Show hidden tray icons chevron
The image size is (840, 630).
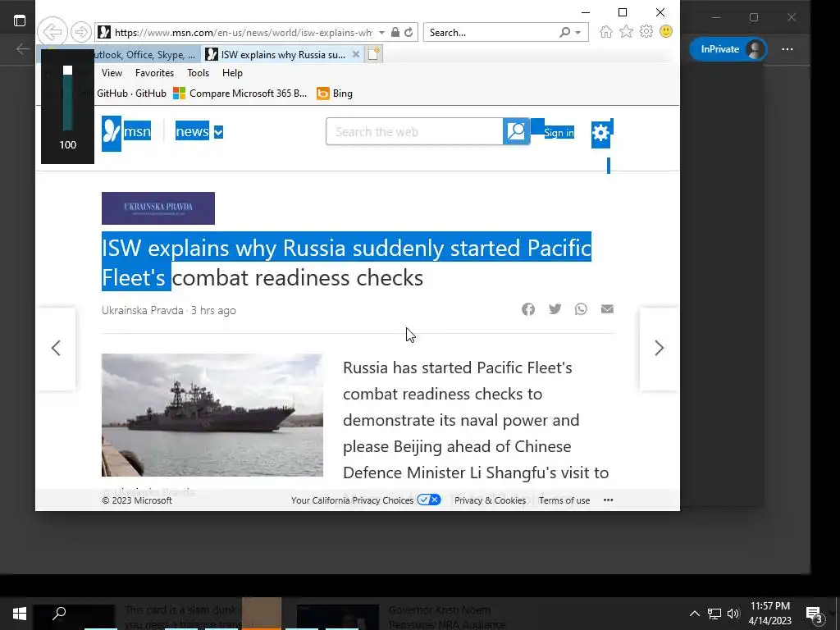pyautogui.click(x=694, y=614)
